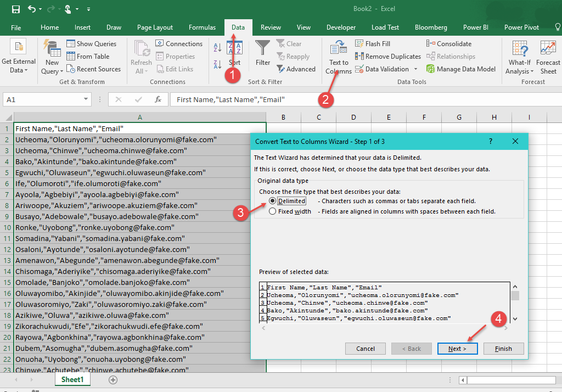Switch to the Formulas ribbon tab
The width and height of the screenshot is (562, 392).
point(202,27)
